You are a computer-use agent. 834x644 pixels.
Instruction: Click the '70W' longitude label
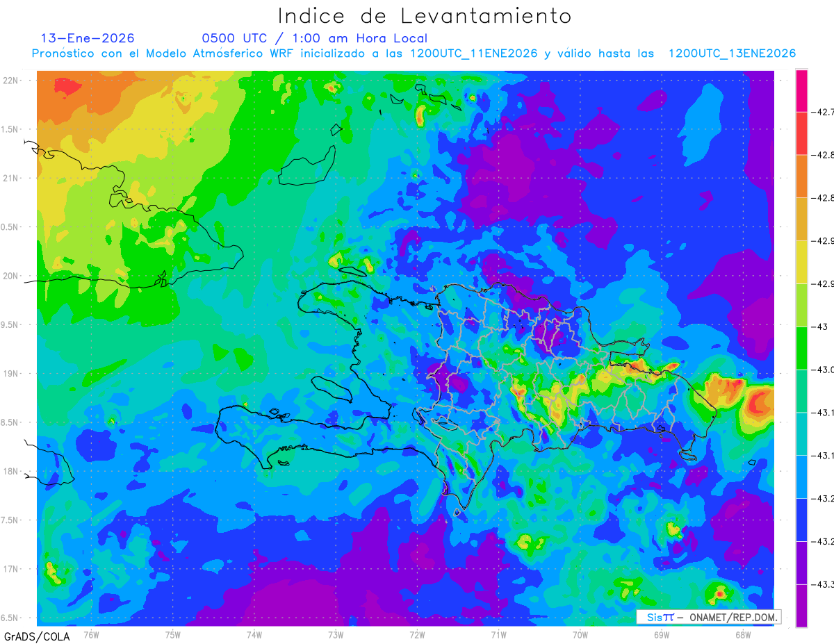[x=580, y=634]
